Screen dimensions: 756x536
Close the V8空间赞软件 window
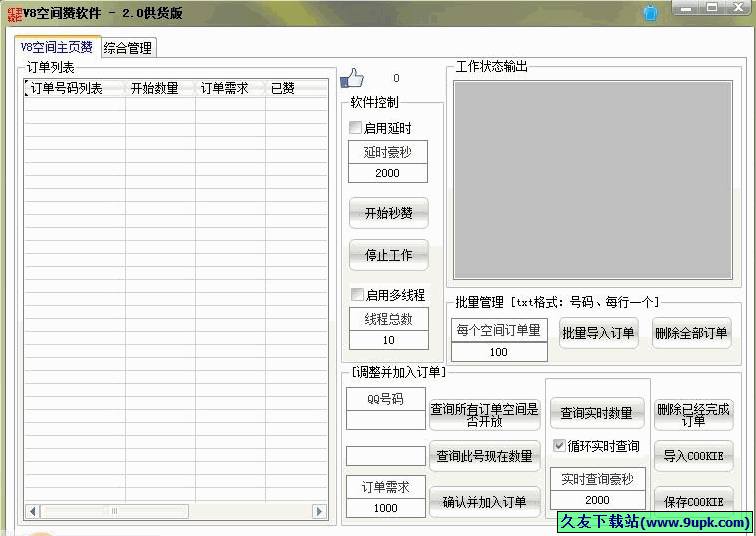point(738,8)
